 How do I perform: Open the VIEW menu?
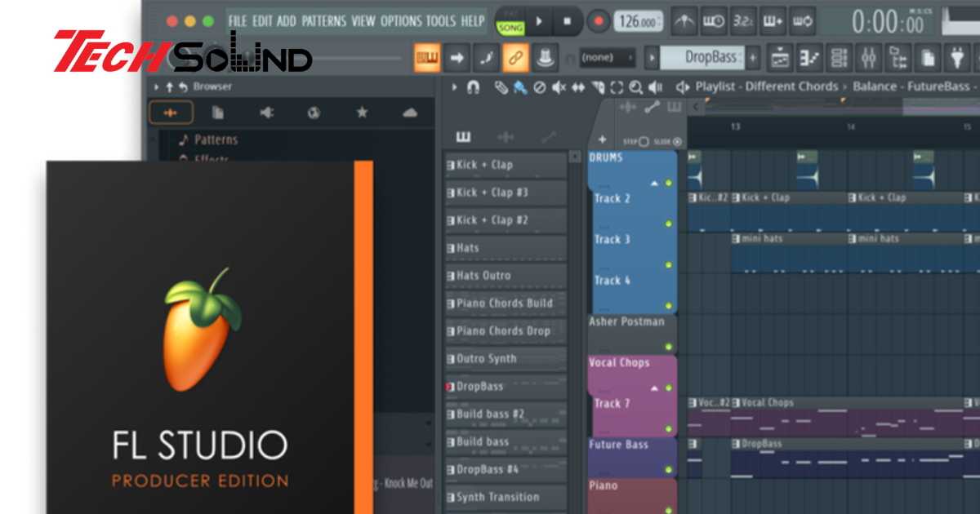coord(363,20)
